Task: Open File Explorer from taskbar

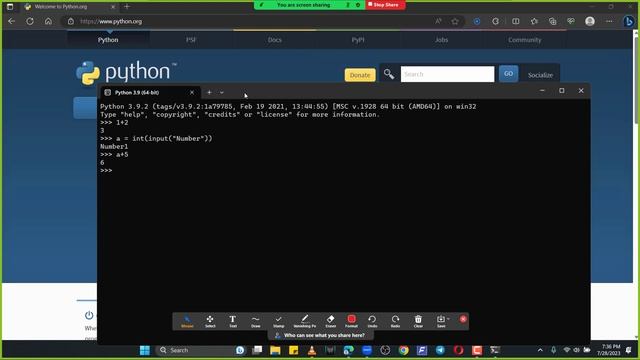Action: coord(275,350)
